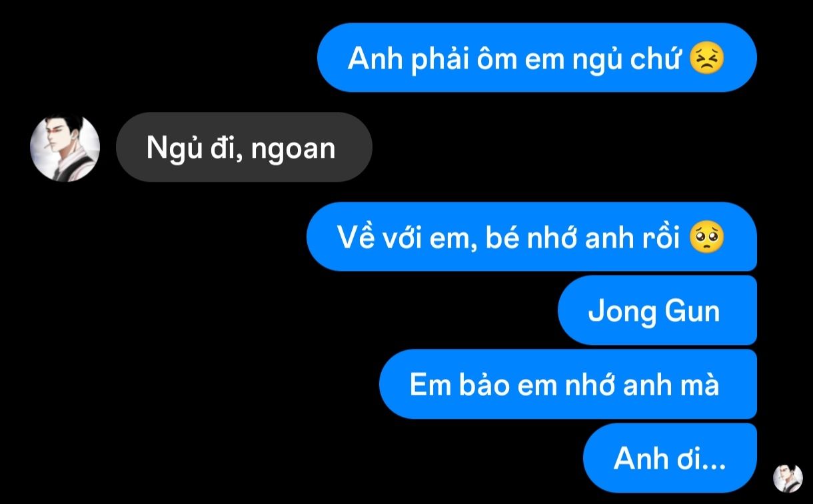The image size is (813, 504).
Task: Select the gray "Ngủ đi, ngoan" message bubble
Action: click(244, 148)
